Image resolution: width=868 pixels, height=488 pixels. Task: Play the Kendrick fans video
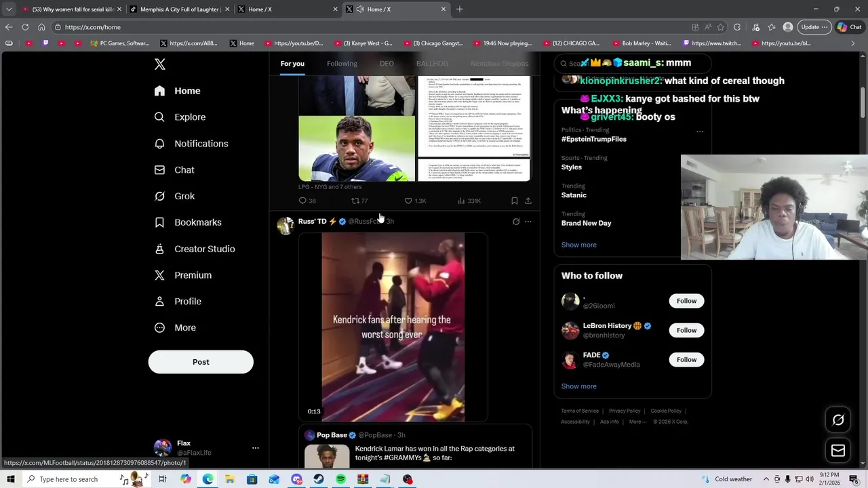click(x=393, y=327)
